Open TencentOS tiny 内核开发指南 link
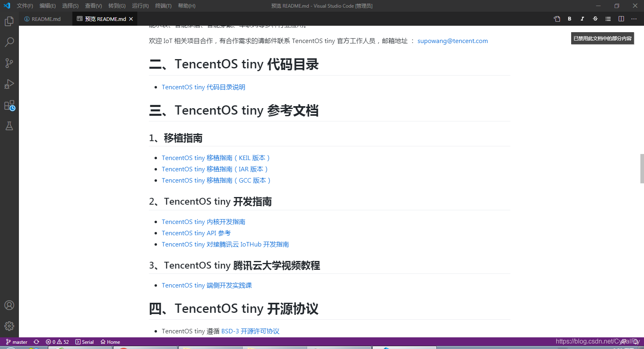Screen dimensions: 644x349 point(203,222)
